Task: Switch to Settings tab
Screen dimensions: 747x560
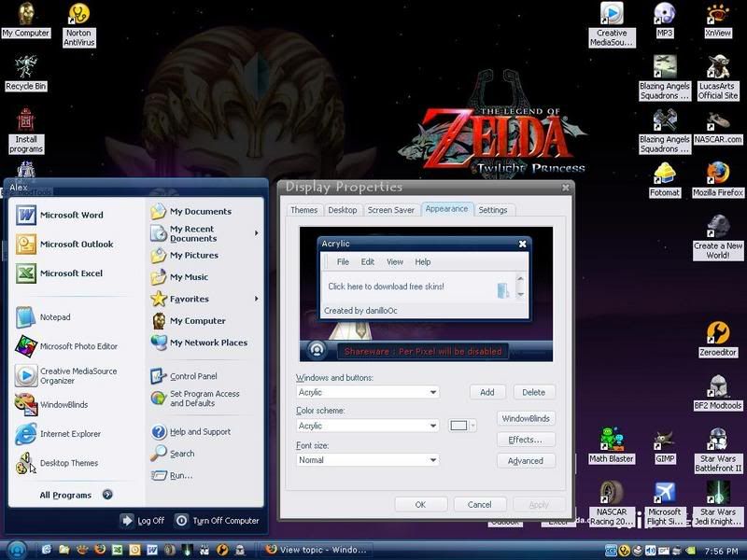Action: pyautogui.click(x=493, y=210)
